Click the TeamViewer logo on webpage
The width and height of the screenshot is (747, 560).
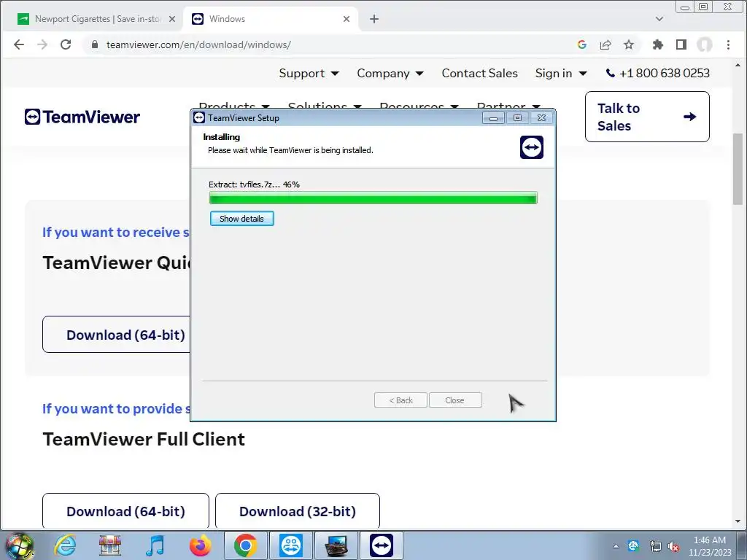(x=82, y=117)
